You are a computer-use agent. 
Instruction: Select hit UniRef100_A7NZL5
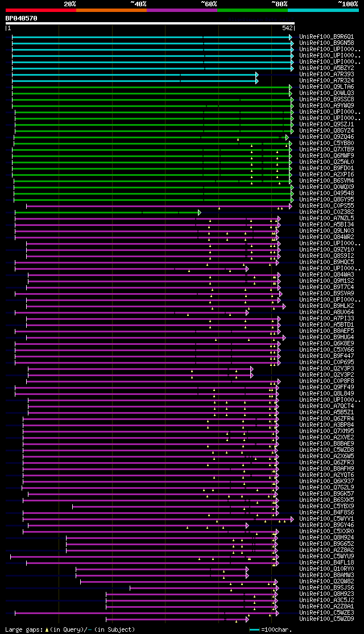click(x=327, y=218)
